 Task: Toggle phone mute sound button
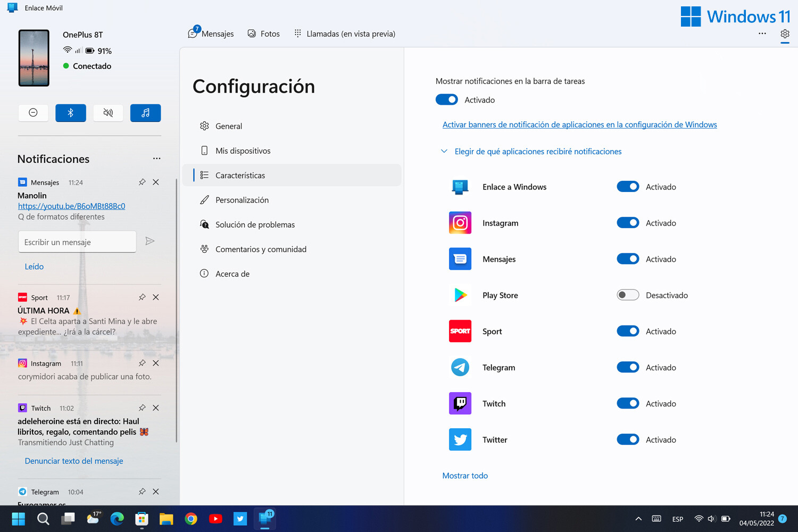point(108,113)
